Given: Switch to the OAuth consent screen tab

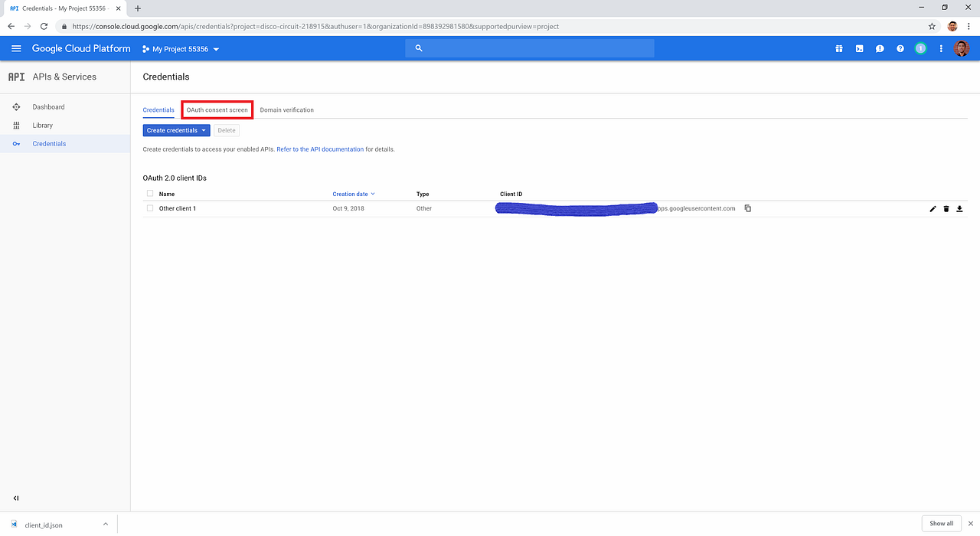Looking at the screenshot, I should 217,109.
